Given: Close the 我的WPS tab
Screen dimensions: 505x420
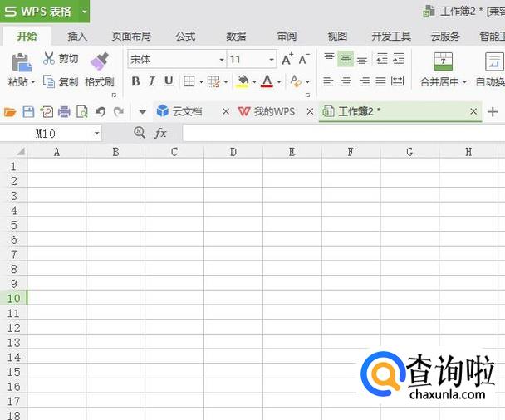Looking at the screenshot, I should pos(310,112).
